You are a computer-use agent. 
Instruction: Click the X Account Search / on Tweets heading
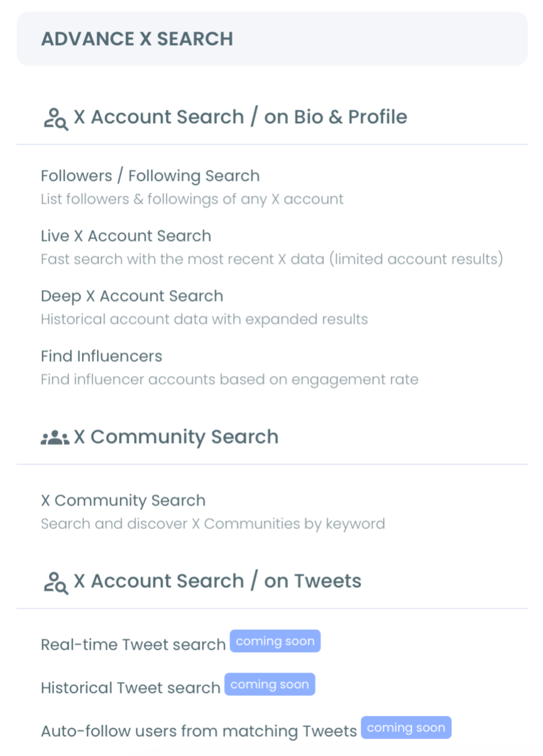pos(217,581)
